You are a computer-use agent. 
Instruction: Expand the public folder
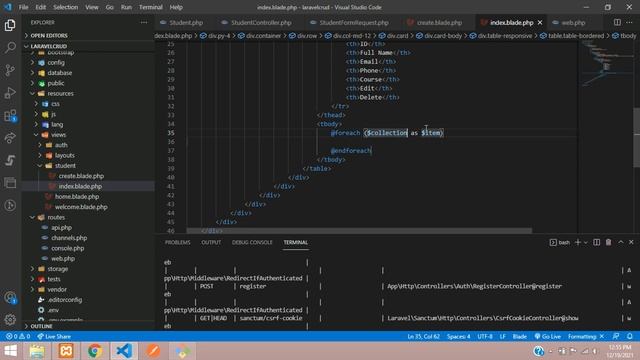88,83
